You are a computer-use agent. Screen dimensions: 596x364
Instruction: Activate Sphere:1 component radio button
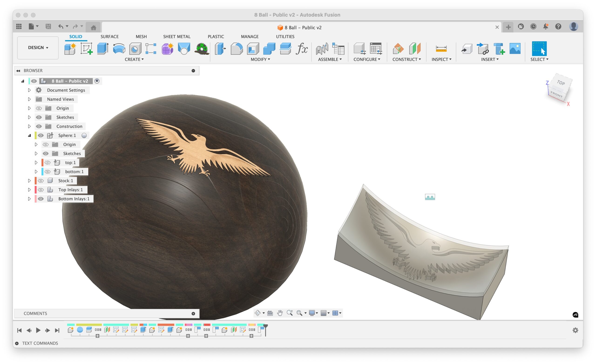pos(84,135)
